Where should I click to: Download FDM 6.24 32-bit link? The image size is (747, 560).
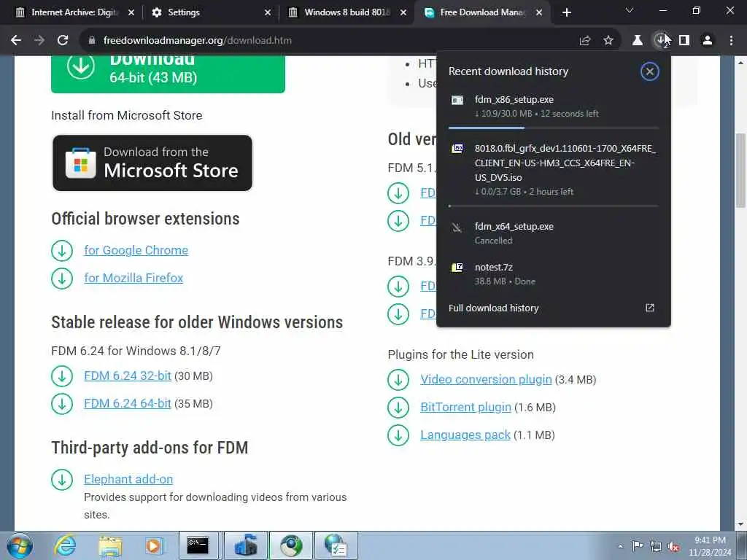pyautogui.click(x=127, y=376)
